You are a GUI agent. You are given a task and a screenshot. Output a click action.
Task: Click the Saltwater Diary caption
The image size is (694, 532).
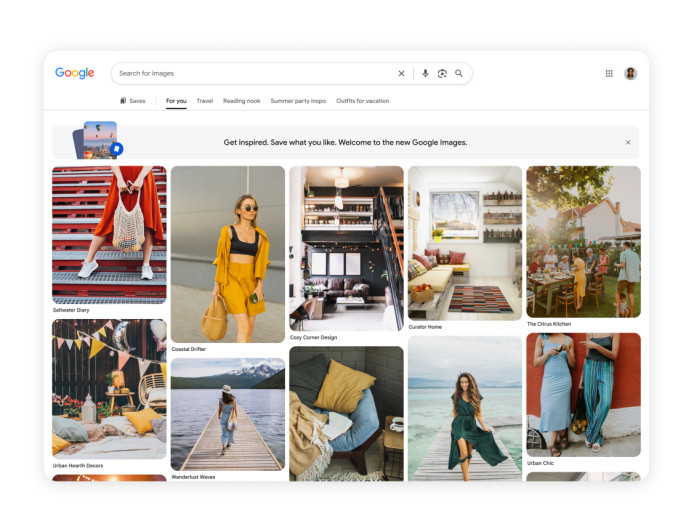click(71, 310)
